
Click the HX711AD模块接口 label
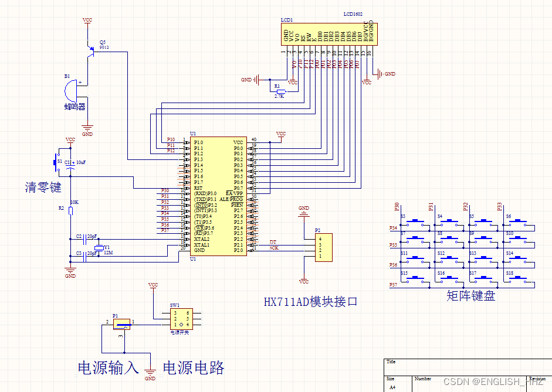click(311, 302)
